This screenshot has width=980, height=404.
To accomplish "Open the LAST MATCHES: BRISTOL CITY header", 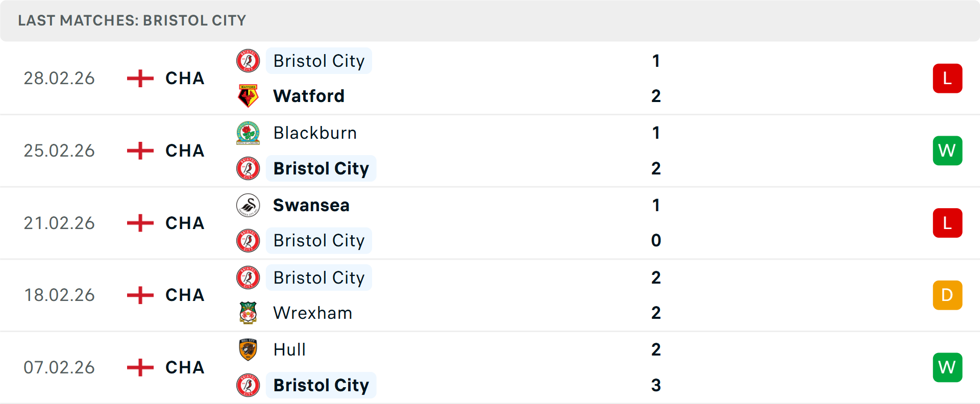I will [x=132, y=20].
